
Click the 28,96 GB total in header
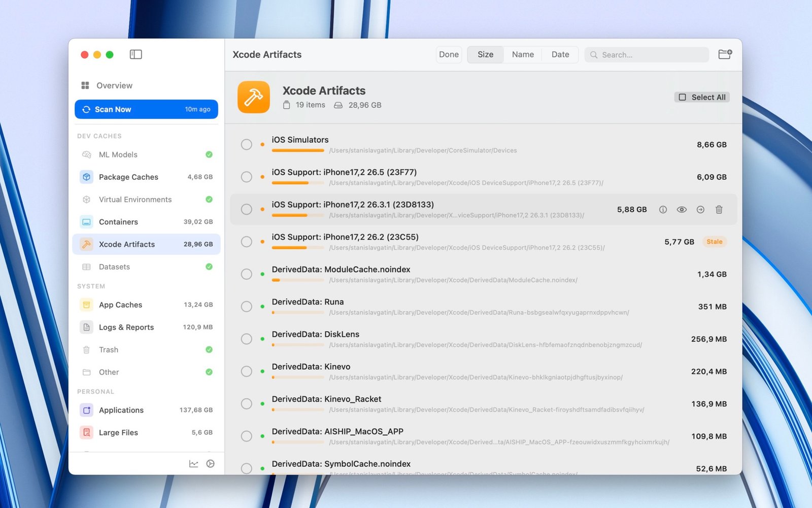[365, 105]
